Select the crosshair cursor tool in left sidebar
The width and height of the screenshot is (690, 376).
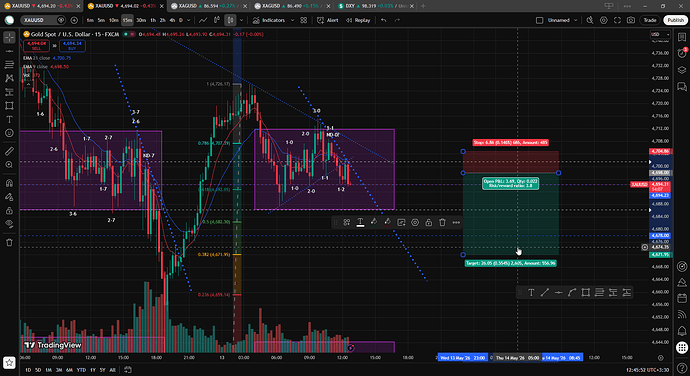9,38
